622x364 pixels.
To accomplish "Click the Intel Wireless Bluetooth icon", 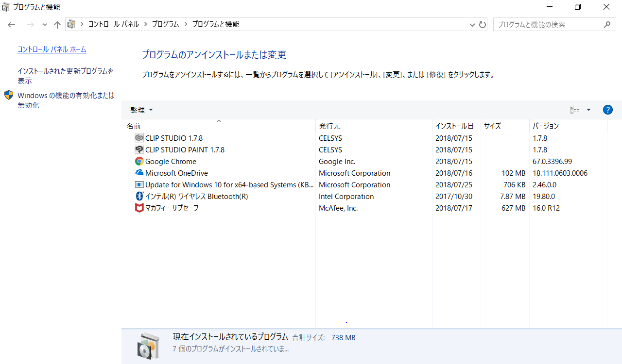I will point(139,197).
